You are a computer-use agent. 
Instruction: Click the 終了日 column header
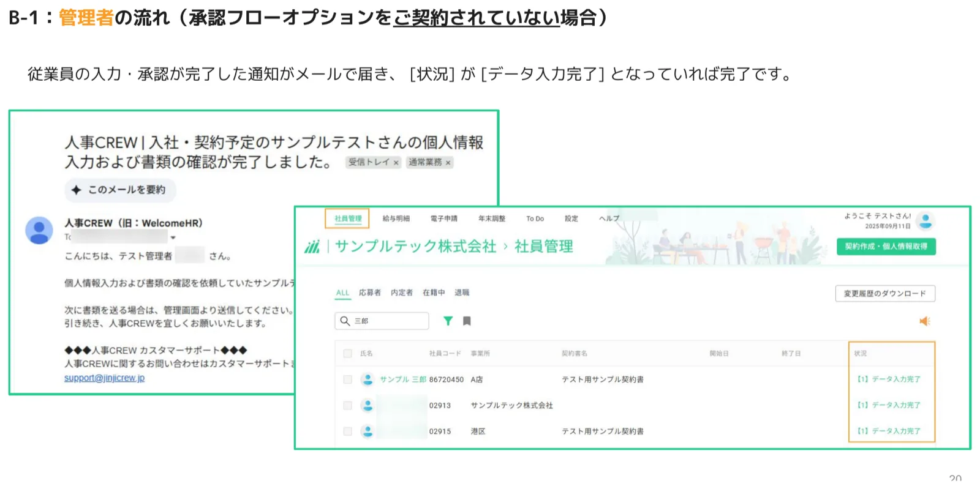(x=791, y=354)
